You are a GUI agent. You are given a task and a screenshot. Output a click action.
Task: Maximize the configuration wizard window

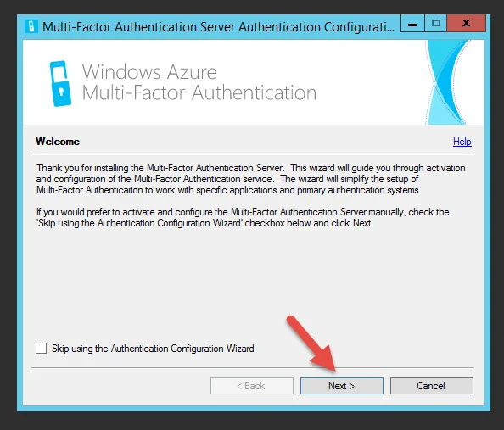coord(436,24)
